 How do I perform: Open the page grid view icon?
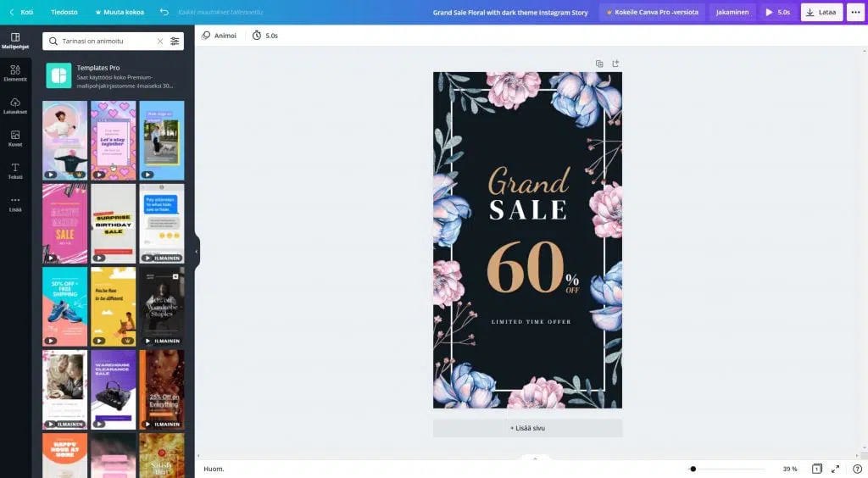coord(816,470)
